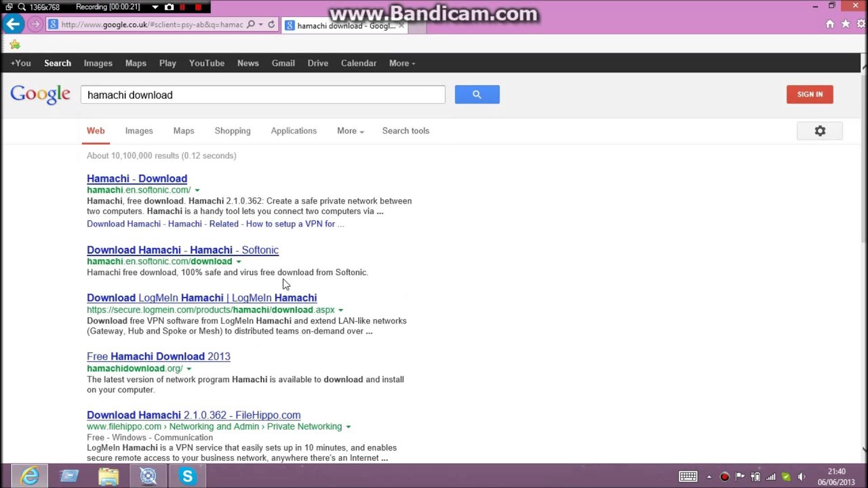
Task: Open File Explorer folder in taskbar
Action: [x=108, y=476]
